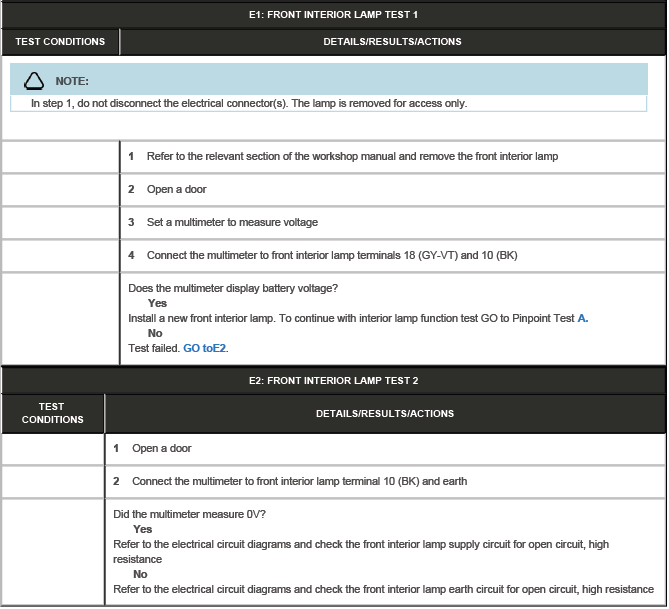Click the triangle note warning icon

[x=34, y=80]
